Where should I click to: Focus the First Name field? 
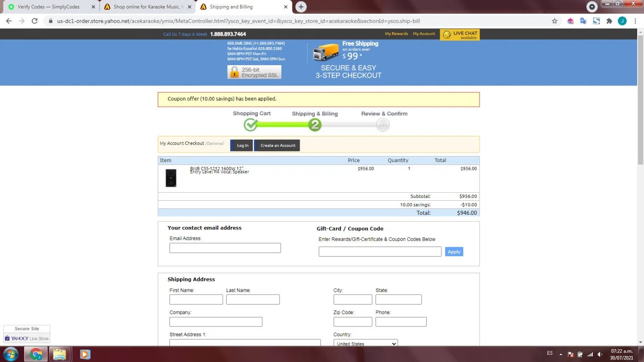[196, 299]
